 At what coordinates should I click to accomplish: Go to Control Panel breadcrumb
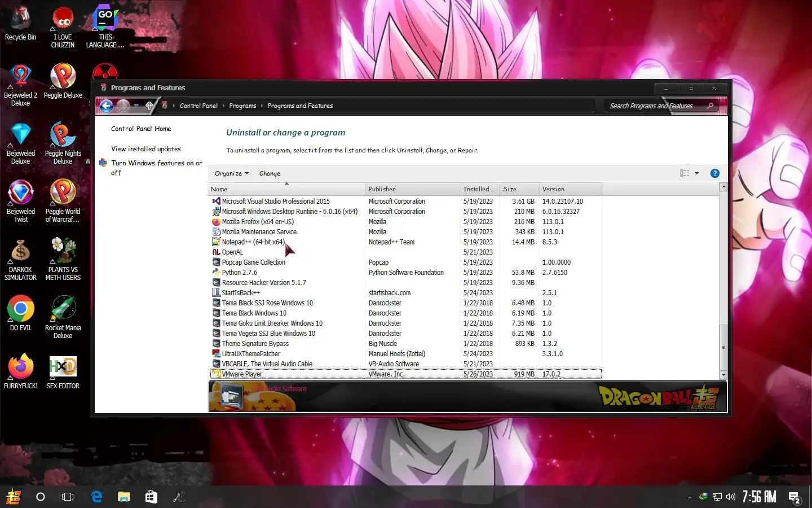click(x=198, y=106)
